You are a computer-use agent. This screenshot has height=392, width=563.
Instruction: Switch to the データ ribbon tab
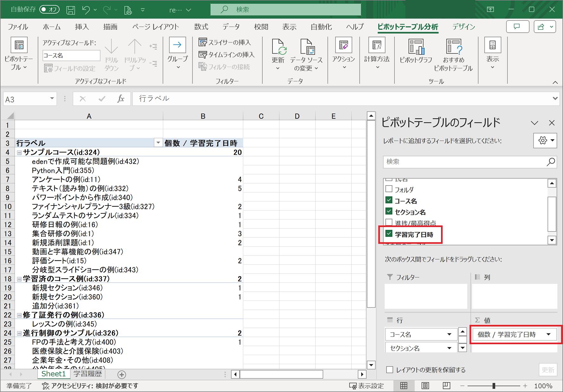point(231,27)
